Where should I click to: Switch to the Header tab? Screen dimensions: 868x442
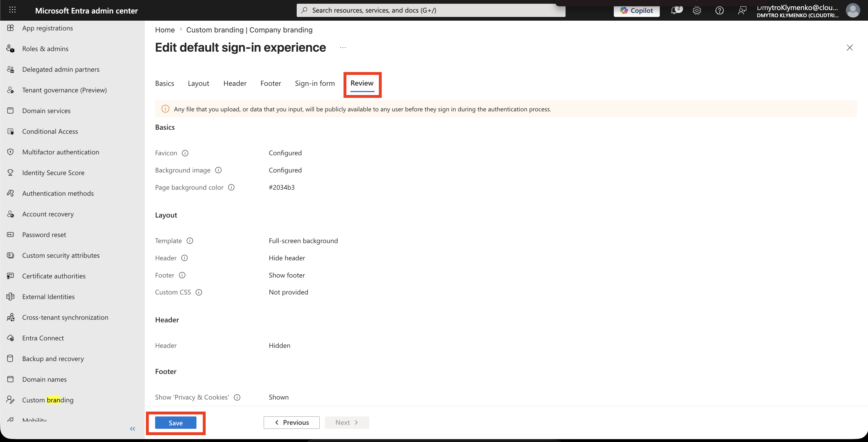tap(235, 84)
